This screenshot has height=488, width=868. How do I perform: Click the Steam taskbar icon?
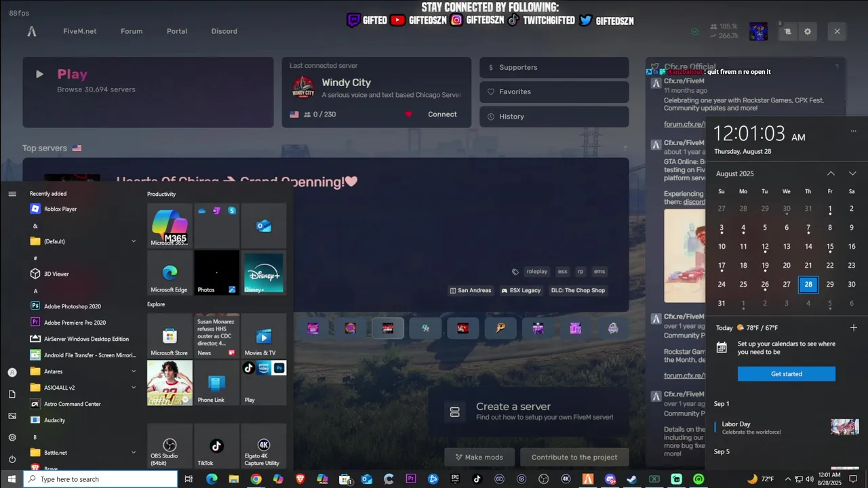tap(632, 479)
